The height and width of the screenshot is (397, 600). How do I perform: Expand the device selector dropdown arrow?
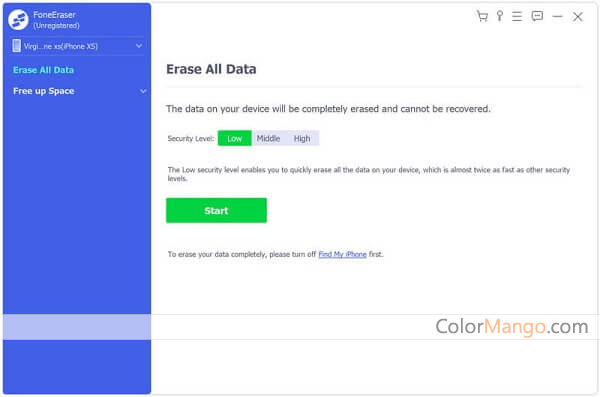click(139, 46)
